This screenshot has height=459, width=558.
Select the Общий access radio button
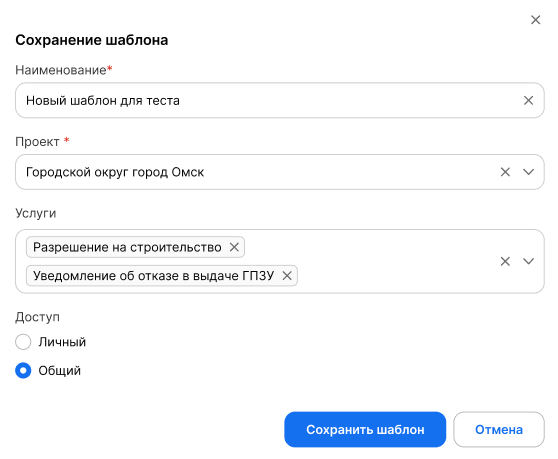[x=23, y=370]
